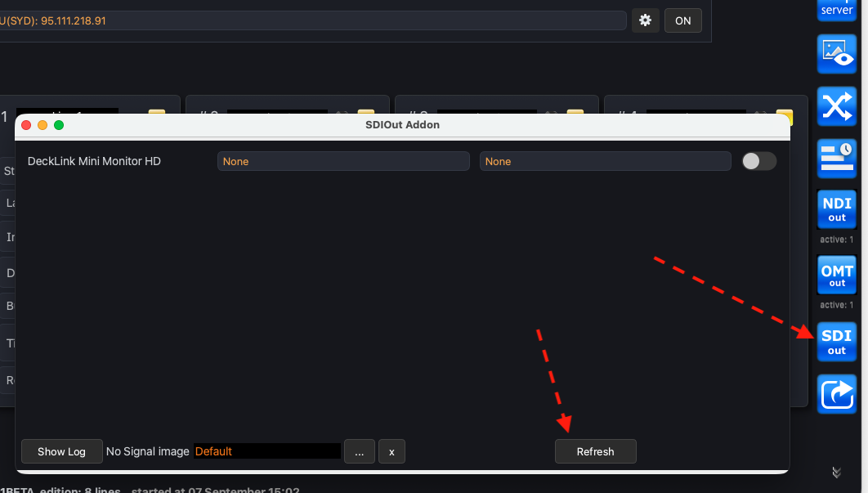Open settings gear next to ON
This screenshot has height=493, width=868.
click(x=646, y=20)
